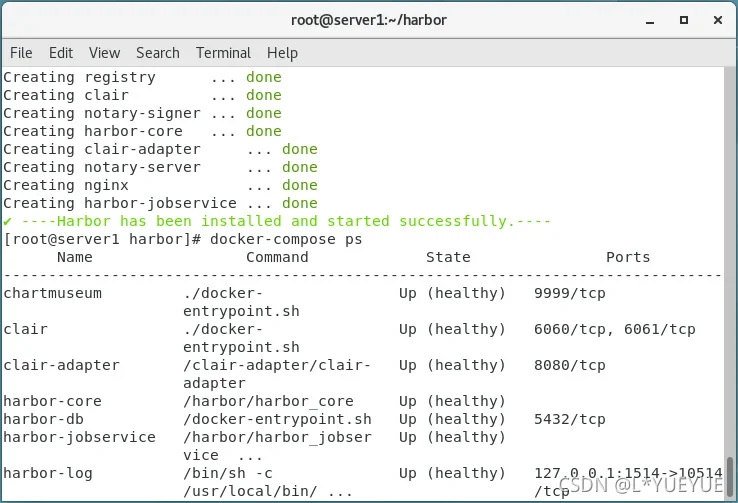Click the 'Creating harbor-jobservice' line

[160, 203]
